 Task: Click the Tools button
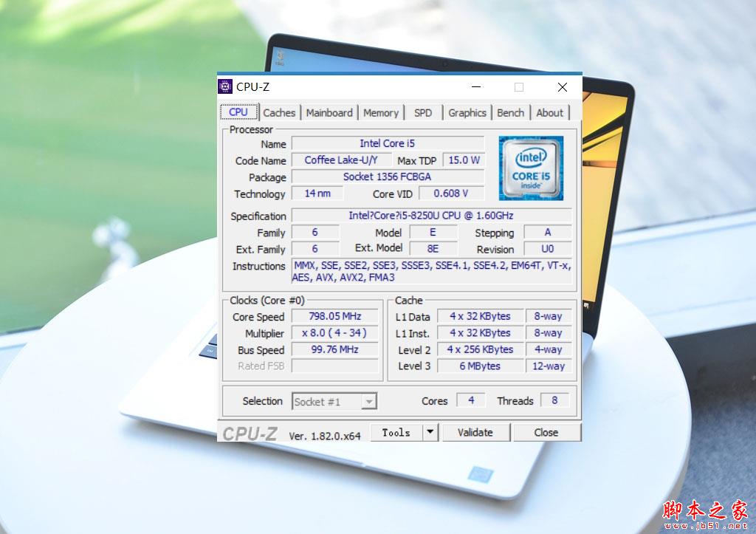pyautogui.click(x=396, y=432)
